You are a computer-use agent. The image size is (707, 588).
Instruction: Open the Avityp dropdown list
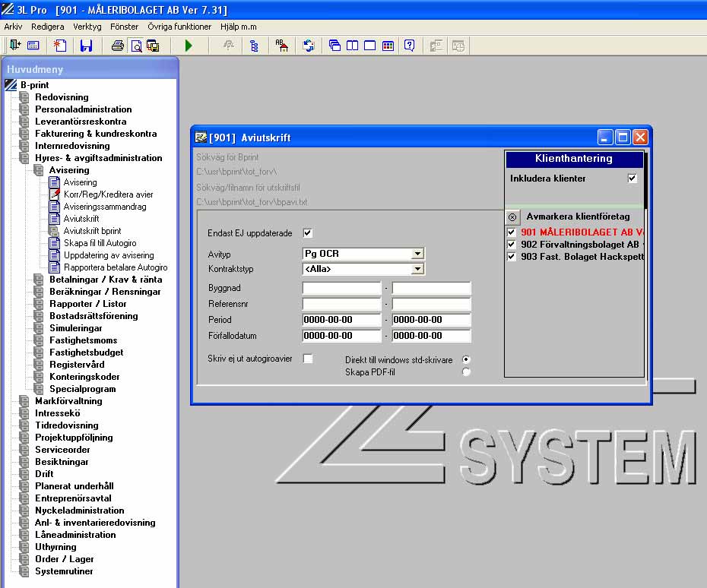(417, 254)
